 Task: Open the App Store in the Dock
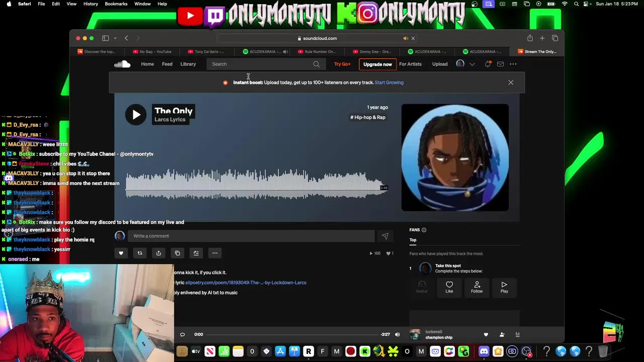280,351
